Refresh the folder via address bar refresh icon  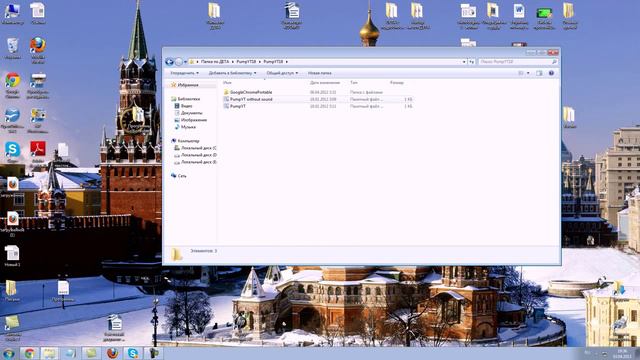click(x=471, y=62)
